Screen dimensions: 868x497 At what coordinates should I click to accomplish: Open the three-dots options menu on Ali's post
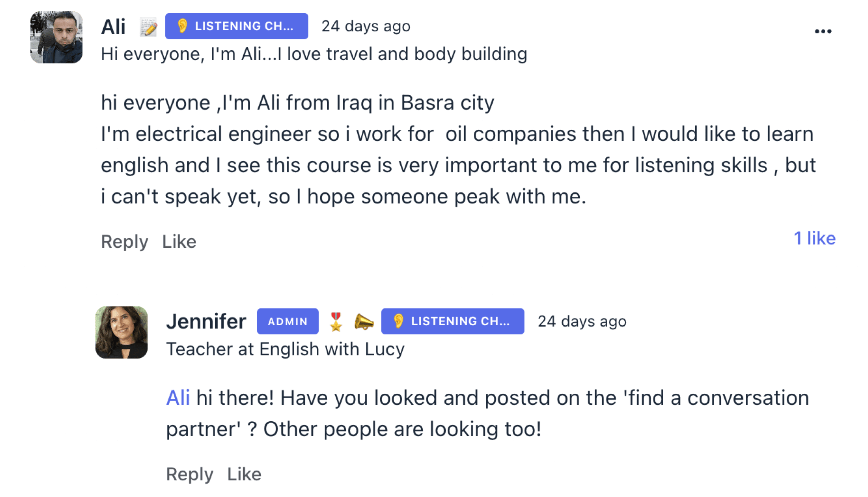[x=823, y=31]
